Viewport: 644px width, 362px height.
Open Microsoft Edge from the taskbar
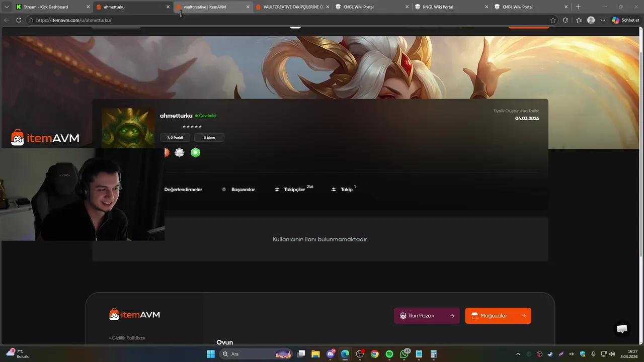(x=345, y=354)
